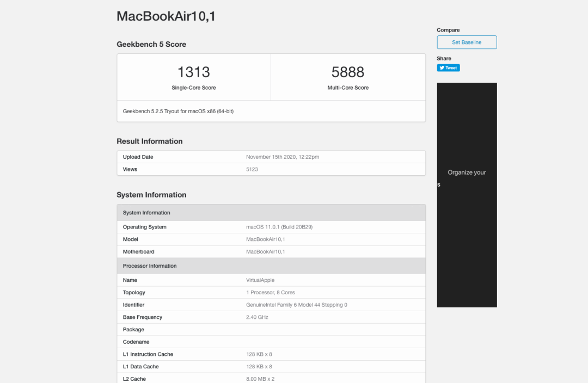Viewport: 588px width, 383px height.
Task: Click the Set Baseline button
Action: pyautogui.click(x=467, y=42)
